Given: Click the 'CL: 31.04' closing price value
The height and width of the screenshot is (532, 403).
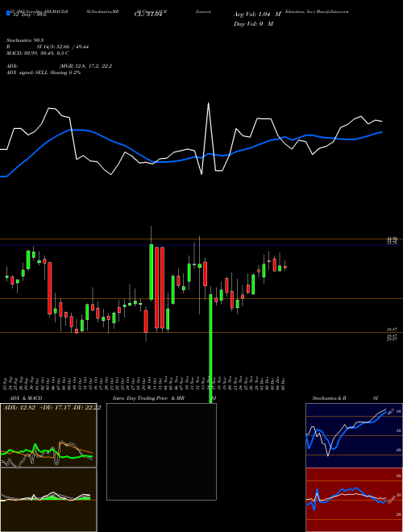Looking at the screenshot, I should coord(148,15).
